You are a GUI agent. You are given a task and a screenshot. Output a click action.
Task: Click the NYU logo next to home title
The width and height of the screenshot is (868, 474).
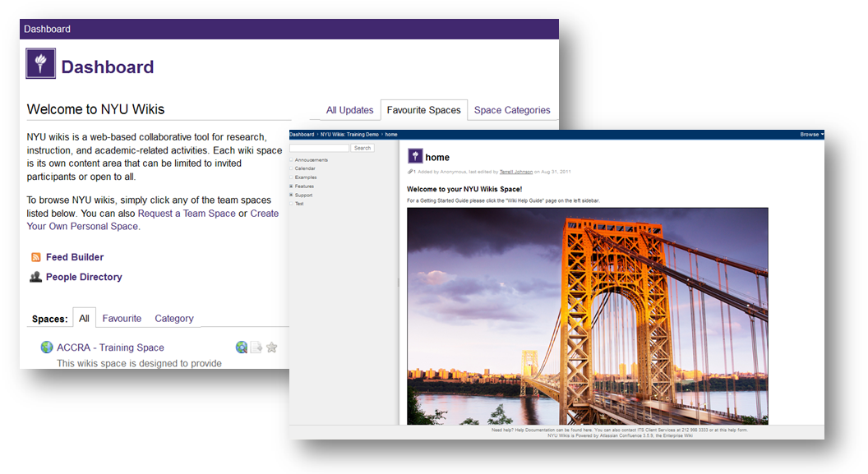pos(415,157)
